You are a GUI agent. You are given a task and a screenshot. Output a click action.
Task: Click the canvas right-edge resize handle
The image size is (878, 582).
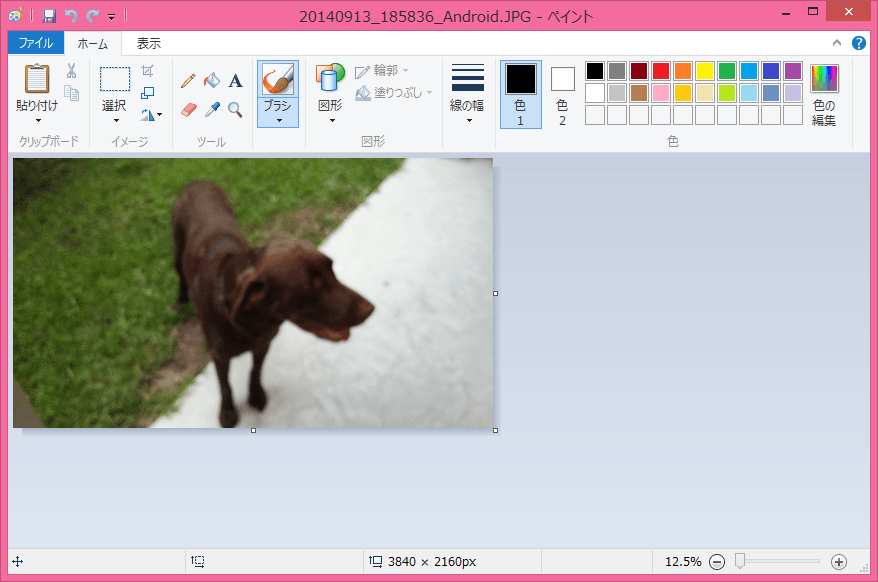(x=496, y=293)
